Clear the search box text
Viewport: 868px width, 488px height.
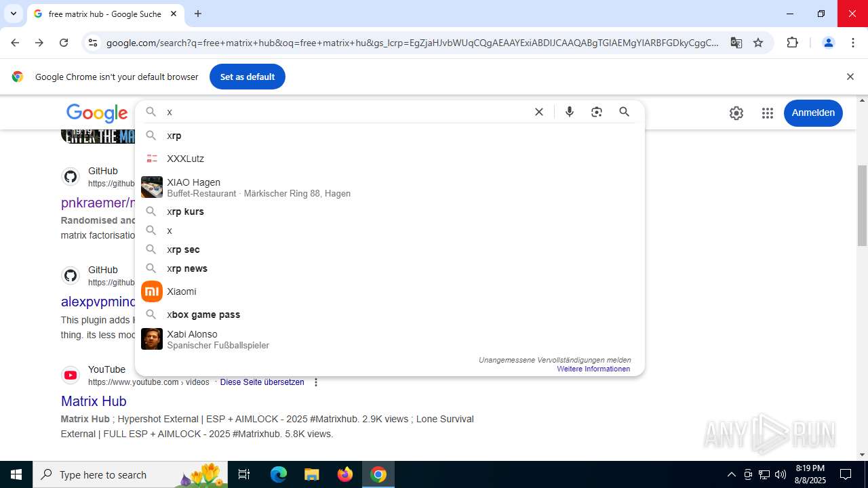pos(539,112)
